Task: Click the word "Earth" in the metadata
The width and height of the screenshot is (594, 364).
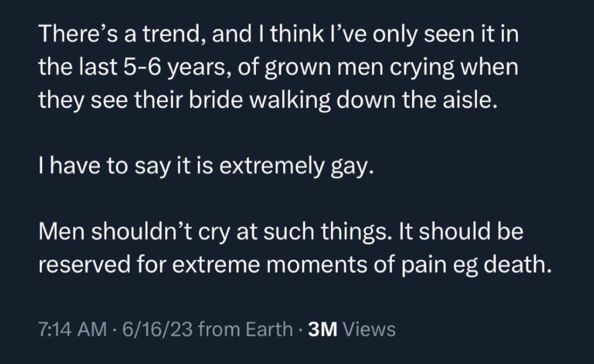Action: click(x=268, y=329)
